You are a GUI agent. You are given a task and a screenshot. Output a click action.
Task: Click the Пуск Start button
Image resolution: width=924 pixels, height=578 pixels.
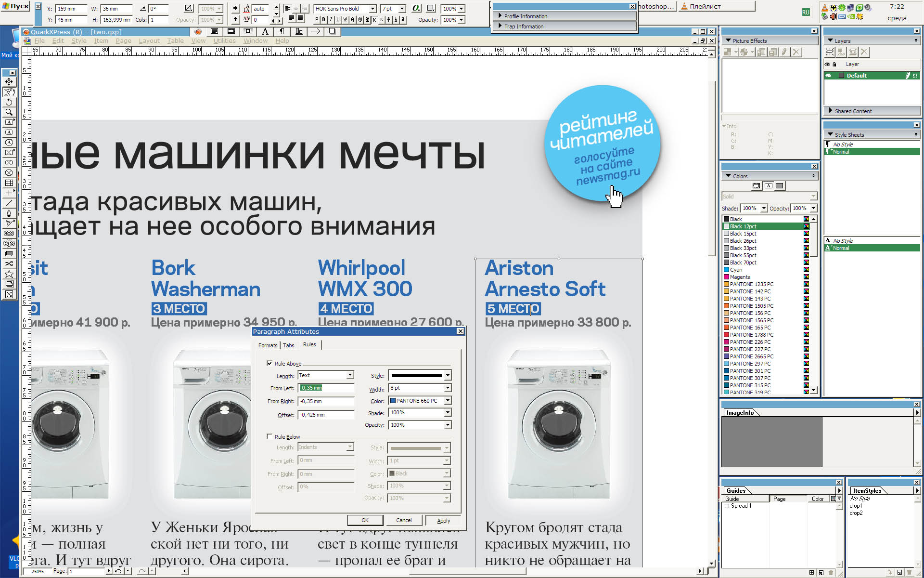[x=16, y=6]
